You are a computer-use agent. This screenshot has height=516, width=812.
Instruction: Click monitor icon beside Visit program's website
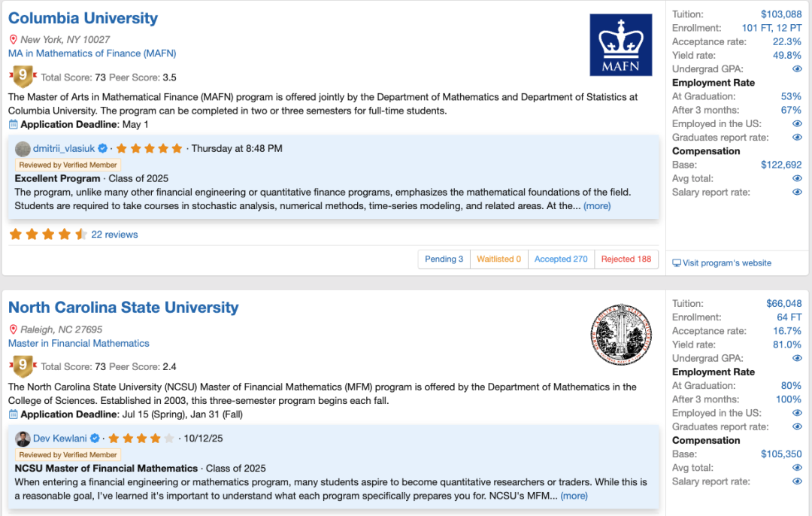[677, 263]
